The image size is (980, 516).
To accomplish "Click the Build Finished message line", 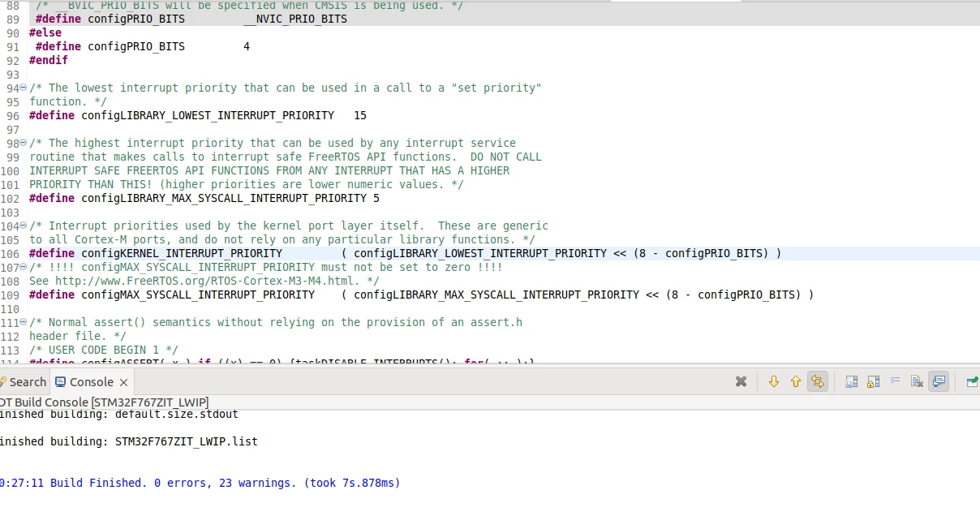I will [200, 483].
